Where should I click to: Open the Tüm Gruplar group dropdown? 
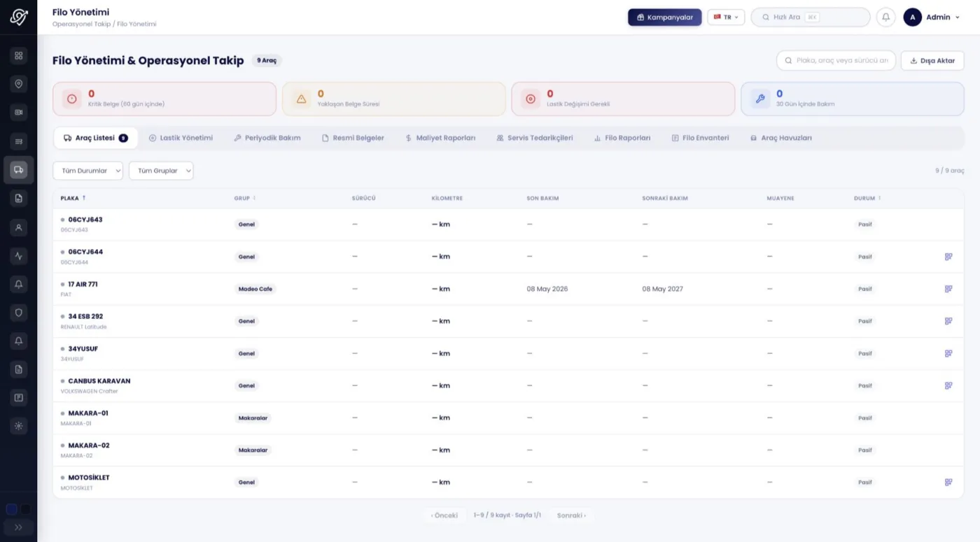coord(161,171)
